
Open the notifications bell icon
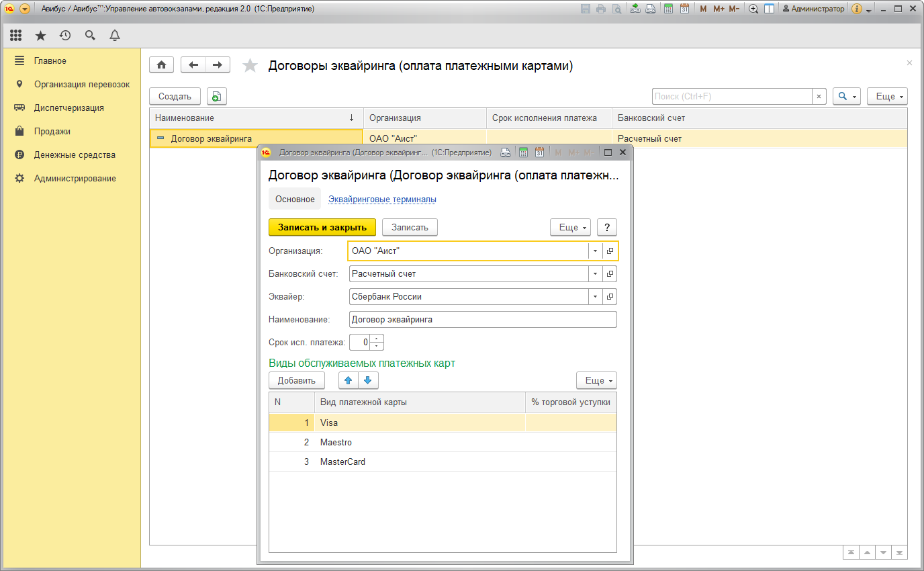(x=115, y=36)
